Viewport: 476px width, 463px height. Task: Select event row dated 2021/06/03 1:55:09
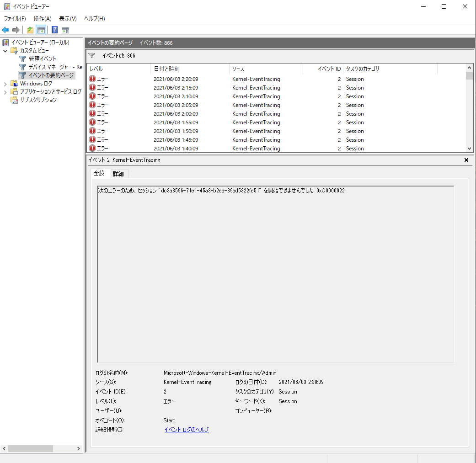pos(276,122)
